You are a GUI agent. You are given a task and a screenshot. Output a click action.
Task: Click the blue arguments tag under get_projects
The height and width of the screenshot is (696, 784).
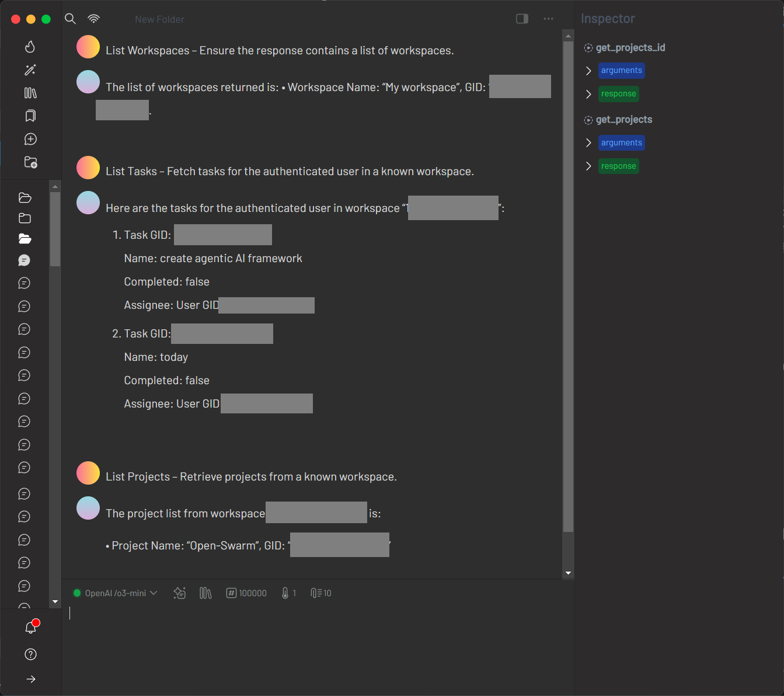tap(621, 143)
